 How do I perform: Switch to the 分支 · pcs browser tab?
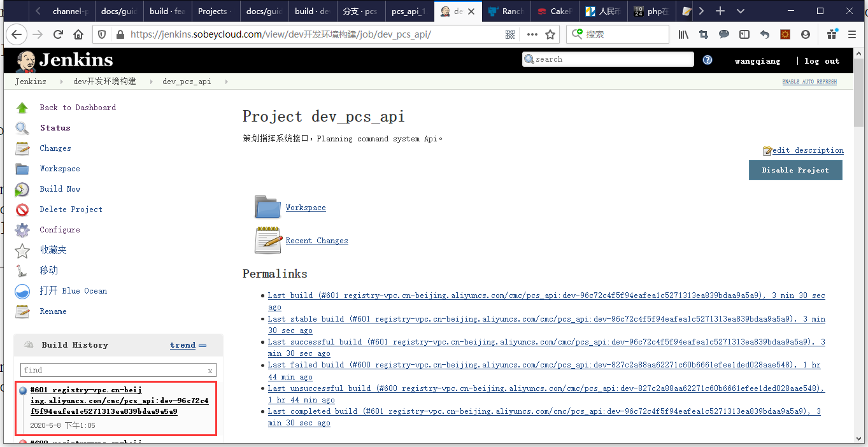[x=360, y=11]
